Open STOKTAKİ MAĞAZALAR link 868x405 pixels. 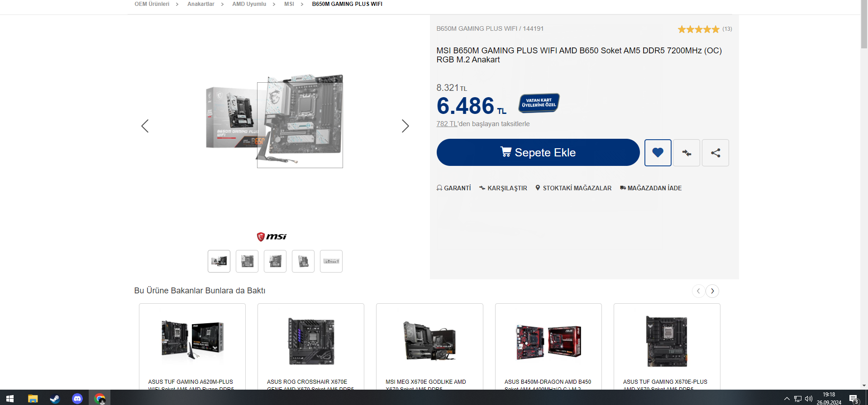pyautogui.click(x=573, y=188)
